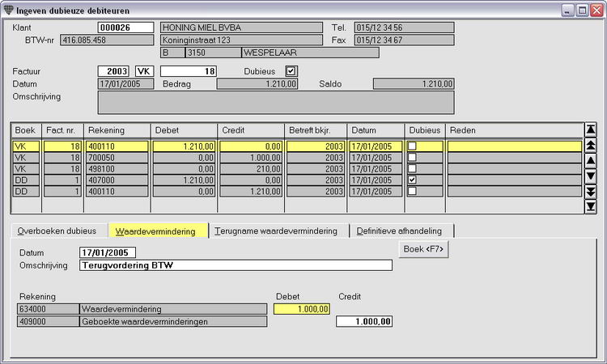The image size is (607, 364).
Task: Click account code 409000 in lower panel
Action: click(49, 321)
